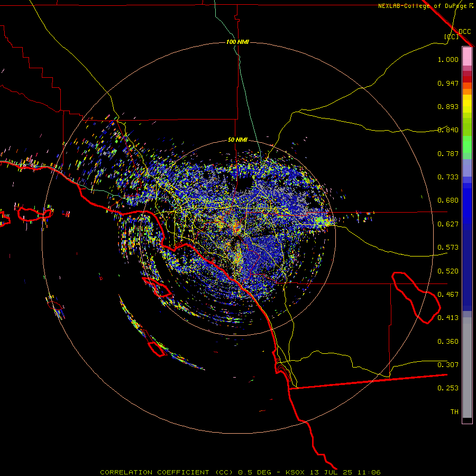Screen dimensions: 476x476
Task: Click the TH label on the color scale
Action: pos(454,412)
